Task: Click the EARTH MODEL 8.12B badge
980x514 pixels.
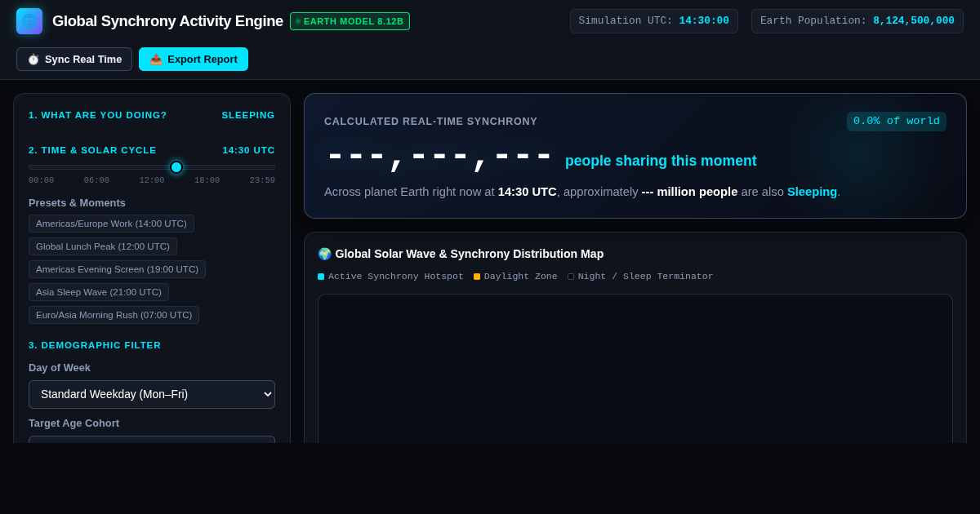Action: (x=350, y=21)
